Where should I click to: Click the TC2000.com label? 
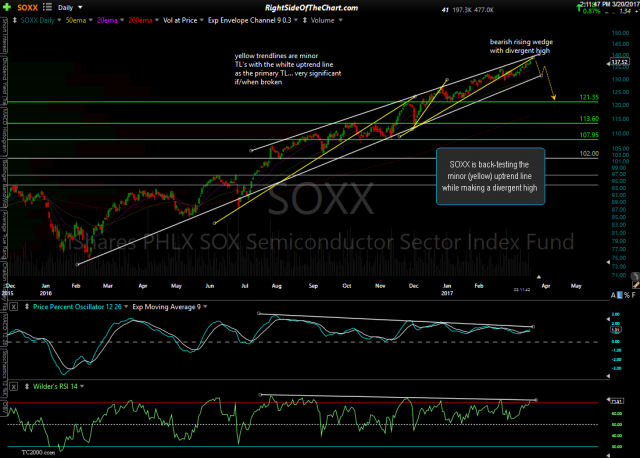(x=38, y=452)
